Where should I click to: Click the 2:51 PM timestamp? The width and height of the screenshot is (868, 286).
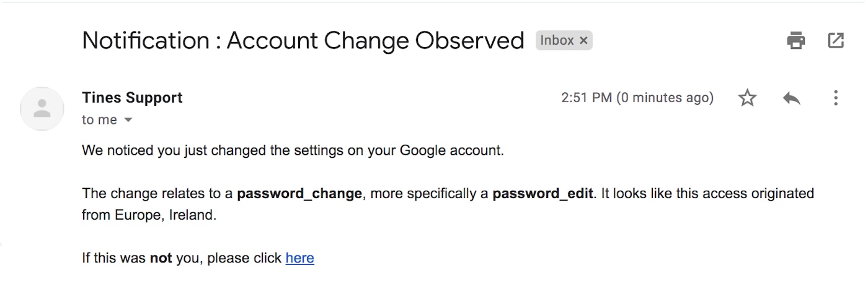(637, 98)
